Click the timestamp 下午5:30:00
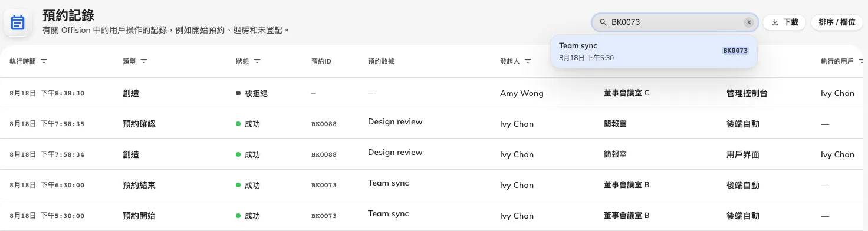Screen dimensions: 868x231 point(47,216)
